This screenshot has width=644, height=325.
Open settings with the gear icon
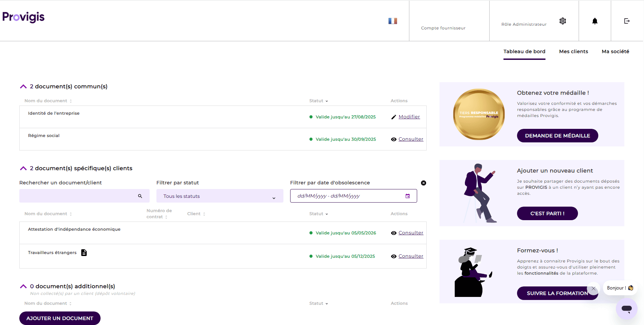[563, 21]
